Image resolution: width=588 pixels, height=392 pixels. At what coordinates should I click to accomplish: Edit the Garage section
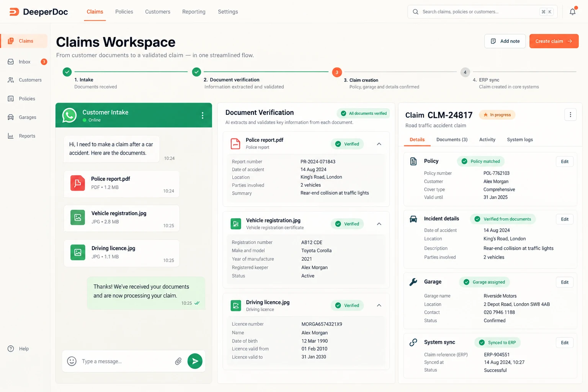[565, 282]
